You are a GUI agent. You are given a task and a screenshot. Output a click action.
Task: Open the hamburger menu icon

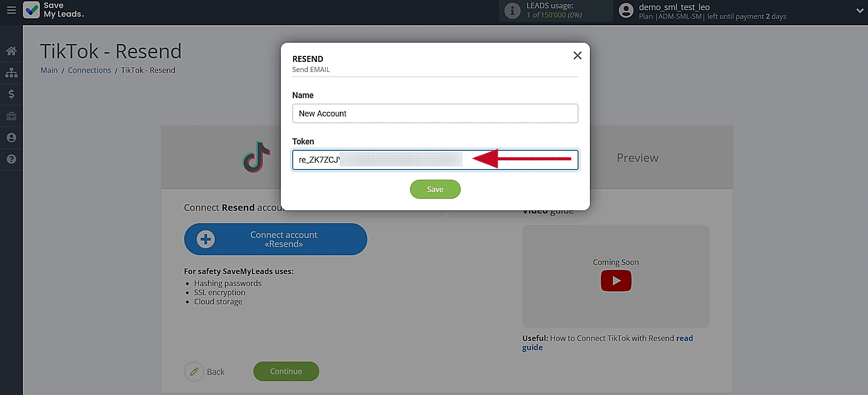11,10
